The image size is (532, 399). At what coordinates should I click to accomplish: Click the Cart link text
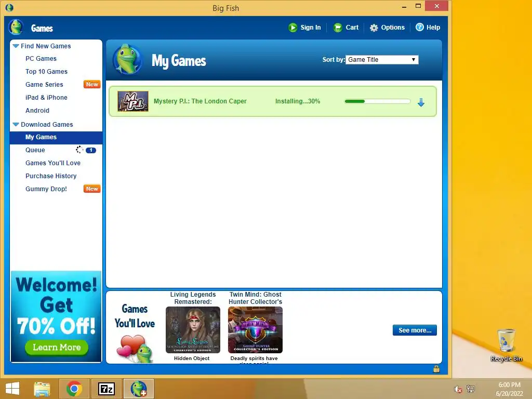click(x=352, y=28)
